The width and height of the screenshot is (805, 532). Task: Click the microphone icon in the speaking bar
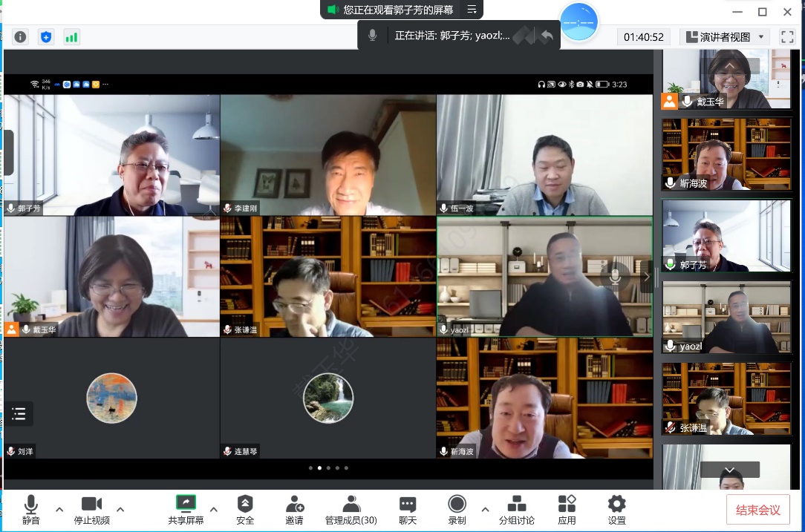click(372, 36)
